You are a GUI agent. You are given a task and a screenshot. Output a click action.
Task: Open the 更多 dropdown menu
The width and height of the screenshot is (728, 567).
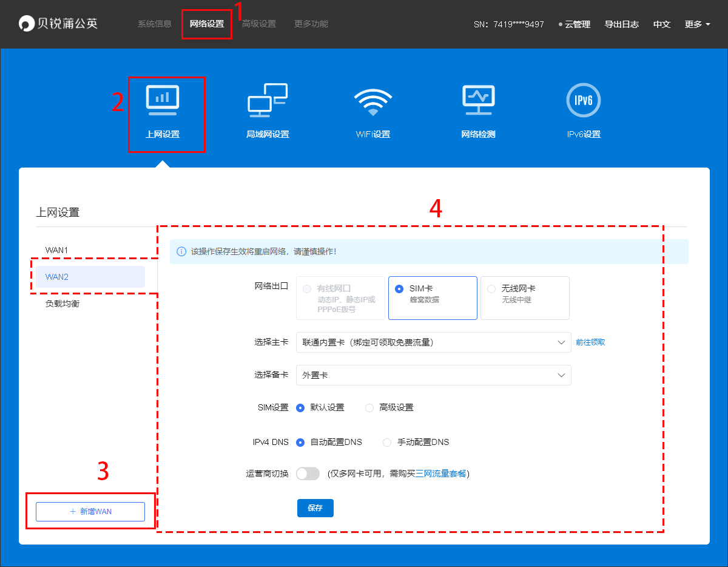pyautogui.click(x=697, y=24)
